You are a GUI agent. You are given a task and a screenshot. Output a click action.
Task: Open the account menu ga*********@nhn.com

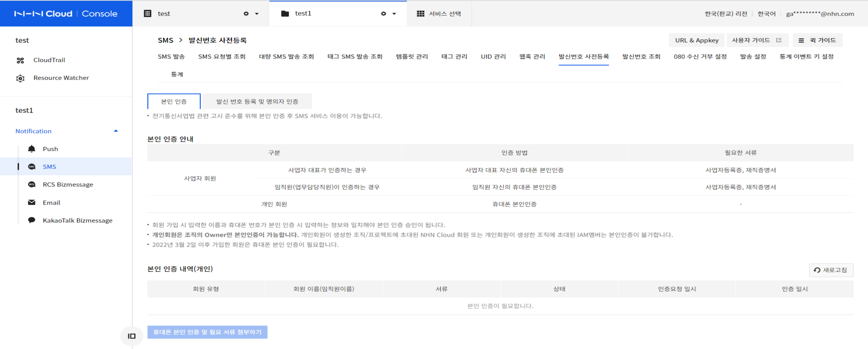[x=820, y=13]
